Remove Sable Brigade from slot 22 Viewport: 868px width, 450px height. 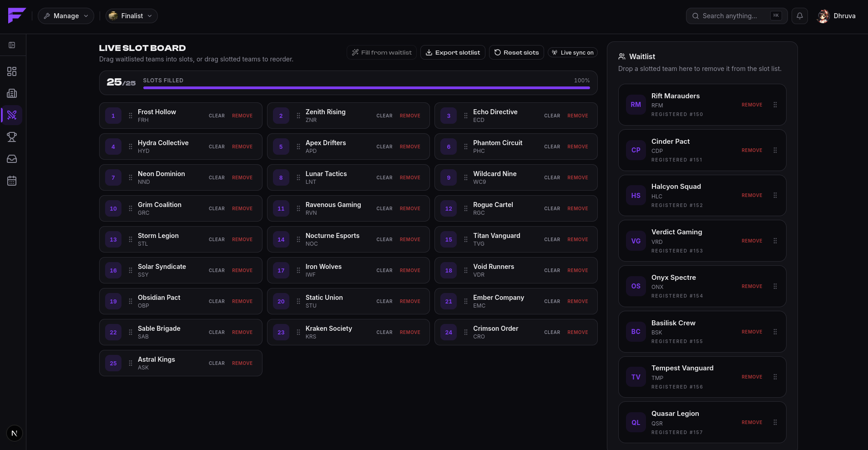click(242, 332)
